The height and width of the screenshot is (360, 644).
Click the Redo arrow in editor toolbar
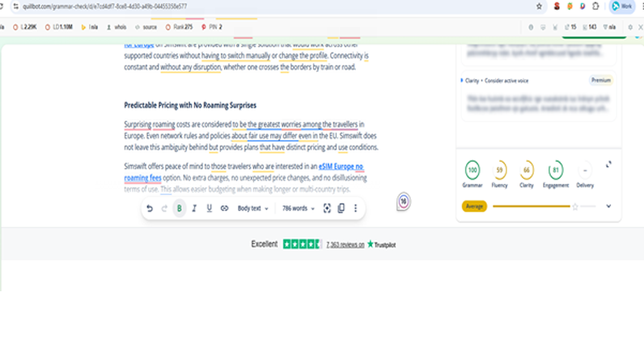[164, 209]
